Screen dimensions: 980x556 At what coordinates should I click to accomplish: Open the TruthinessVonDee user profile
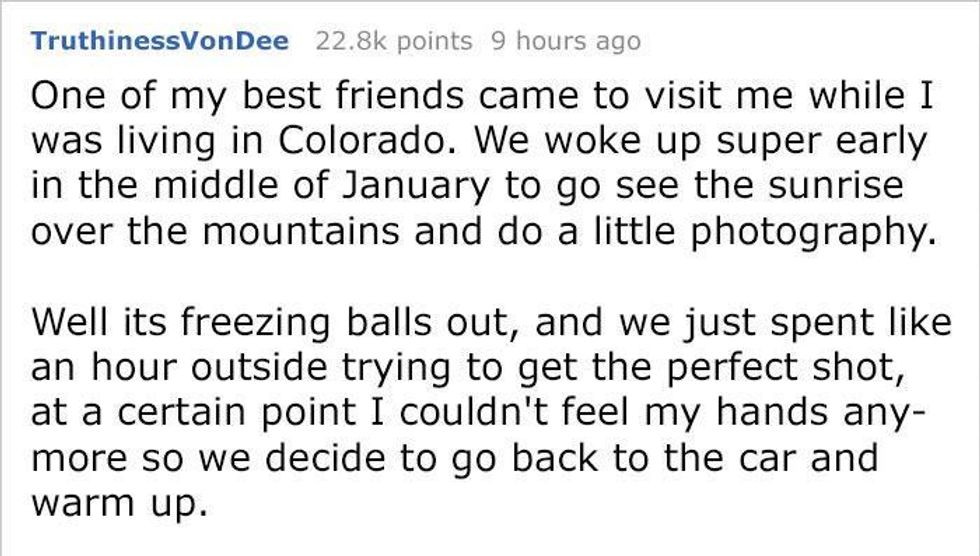pyautogui.click(x=160, y=42)
